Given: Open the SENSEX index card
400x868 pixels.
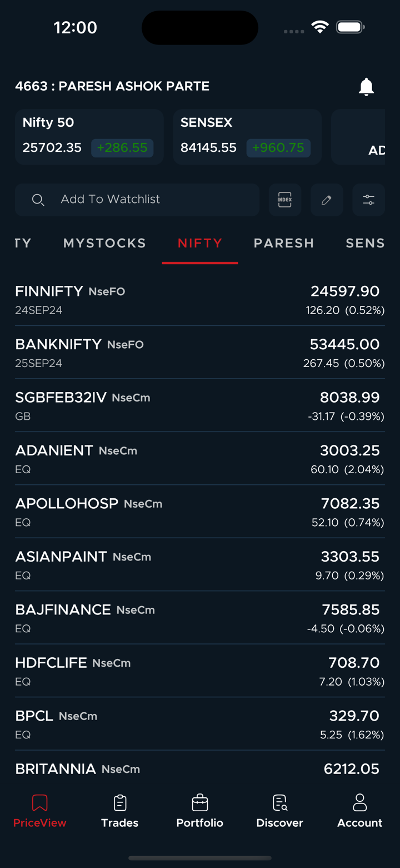Looking at the screenshot, I should pyautogui.click(x=247, y=137).
